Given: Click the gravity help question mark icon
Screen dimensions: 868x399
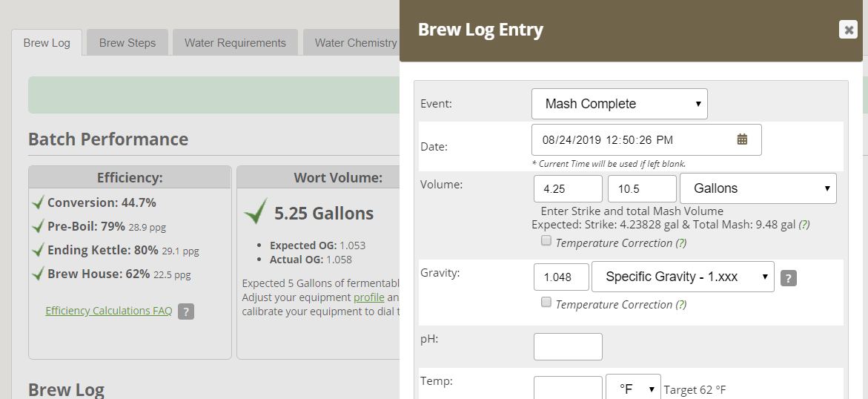Looking at the screenshot, I should click(x=788, y=278).
